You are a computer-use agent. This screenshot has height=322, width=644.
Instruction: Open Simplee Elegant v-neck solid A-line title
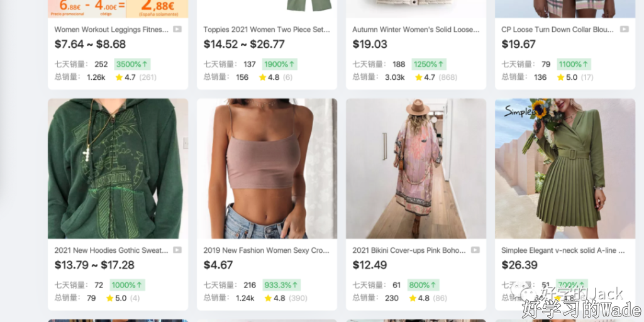[x=563, y=250]
